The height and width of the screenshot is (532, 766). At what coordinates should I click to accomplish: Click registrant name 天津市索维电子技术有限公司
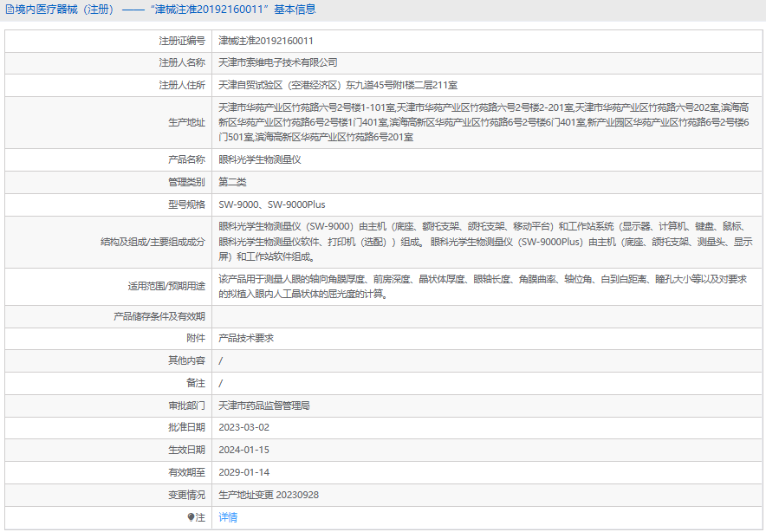tap(278, 63)
